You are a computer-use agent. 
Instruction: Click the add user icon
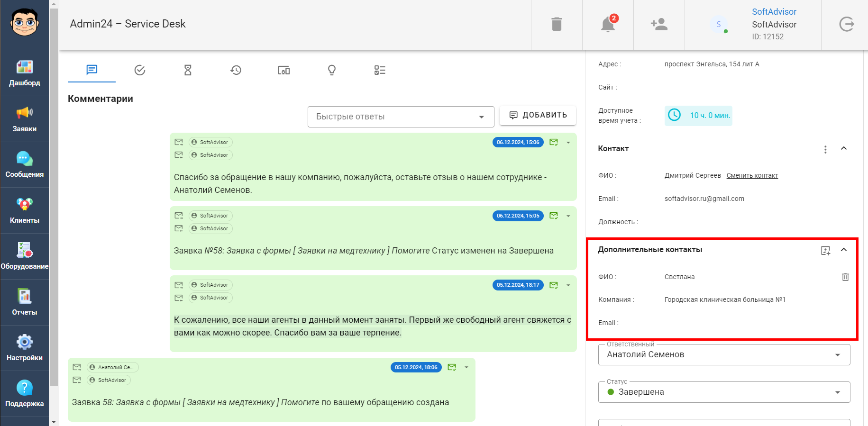pos(659,24)
